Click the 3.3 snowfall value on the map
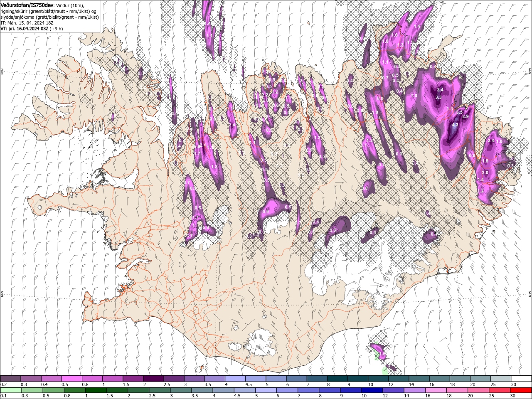Viewport: 532px width, 399px height. tap(438, 97)
